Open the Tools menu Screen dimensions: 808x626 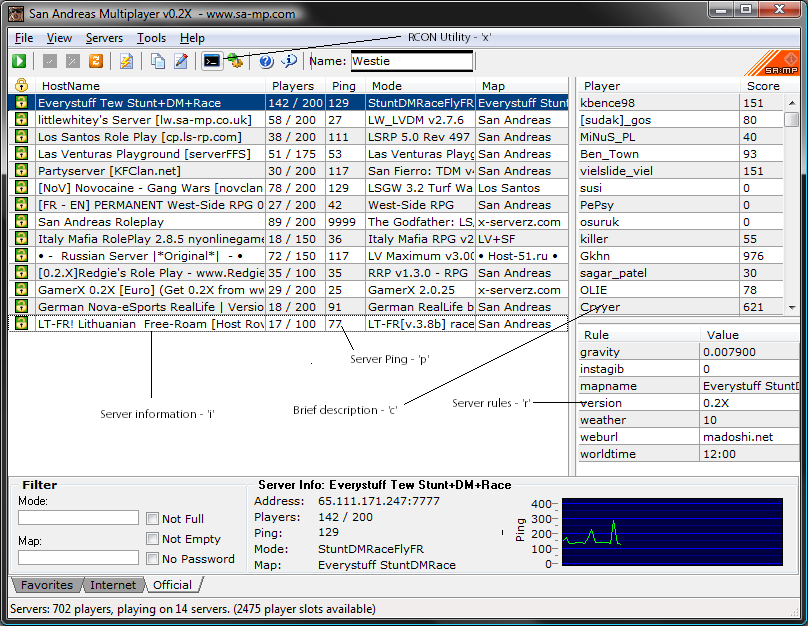pos(151,38)
